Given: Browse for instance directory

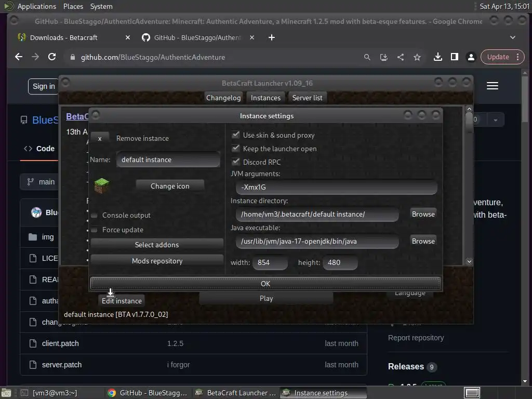Looking at the screenshot, I should pyautogui.click(x=423, y=214).
